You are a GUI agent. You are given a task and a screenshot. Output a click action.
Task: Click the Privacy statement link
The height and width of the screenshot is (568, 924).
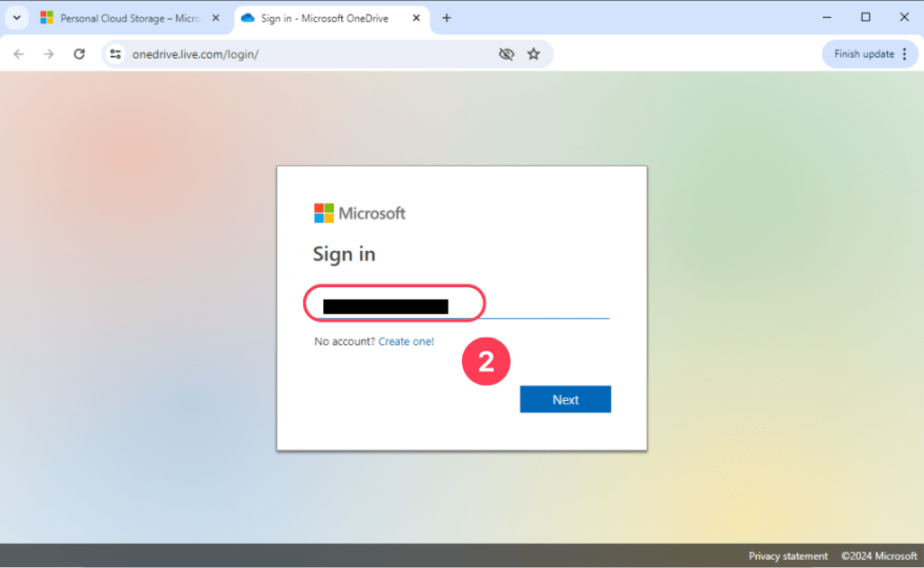pyautogui.click(x=789, y=555)
